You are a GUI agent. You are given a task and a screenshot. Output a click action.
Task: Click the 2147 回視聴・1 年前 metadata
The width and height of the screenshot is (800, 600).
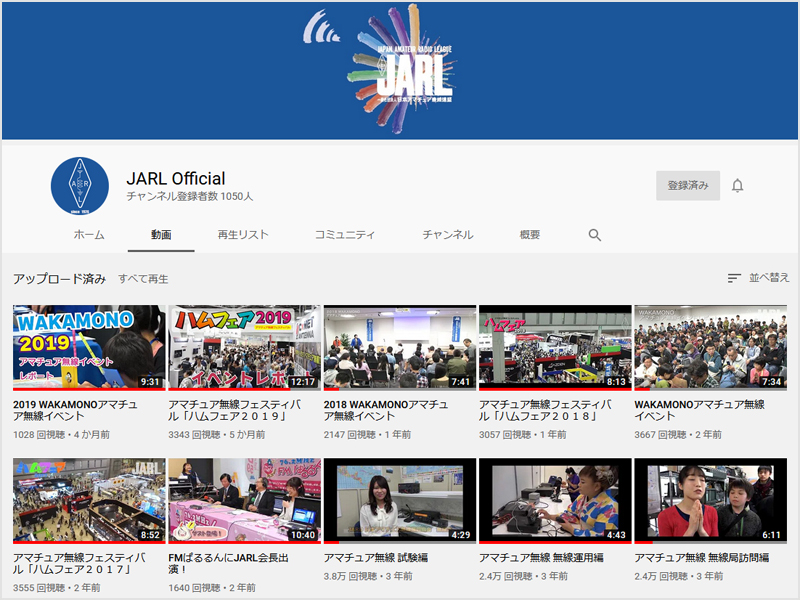pos(367,435)
